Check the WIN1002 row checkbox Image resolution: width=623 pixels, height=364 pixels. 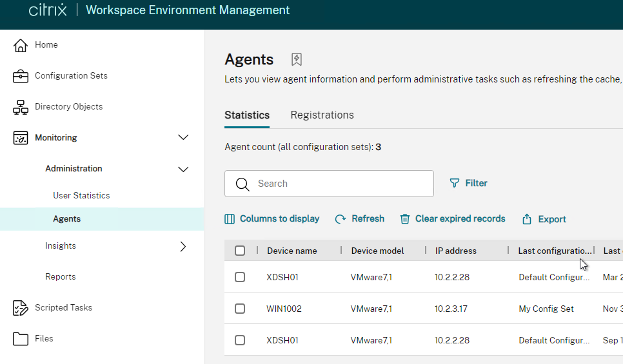pyautogui.click(x=239, y=309)
